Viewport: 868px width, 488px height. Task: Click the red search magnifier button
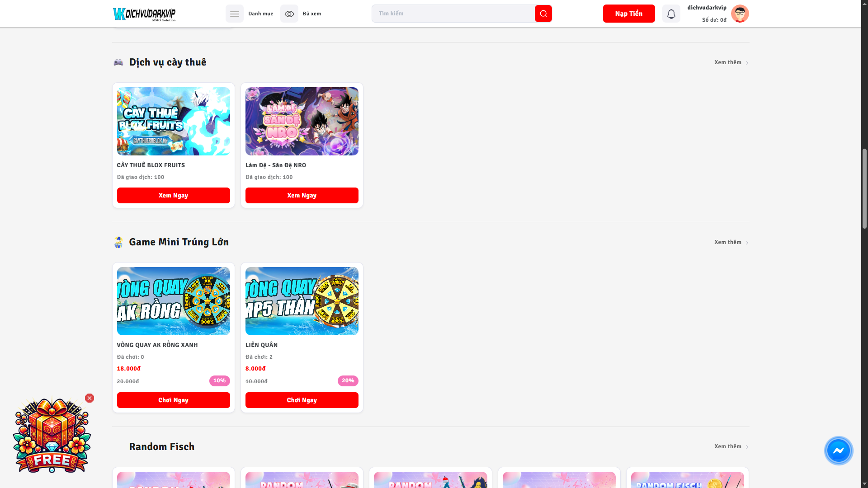(543, 14)
